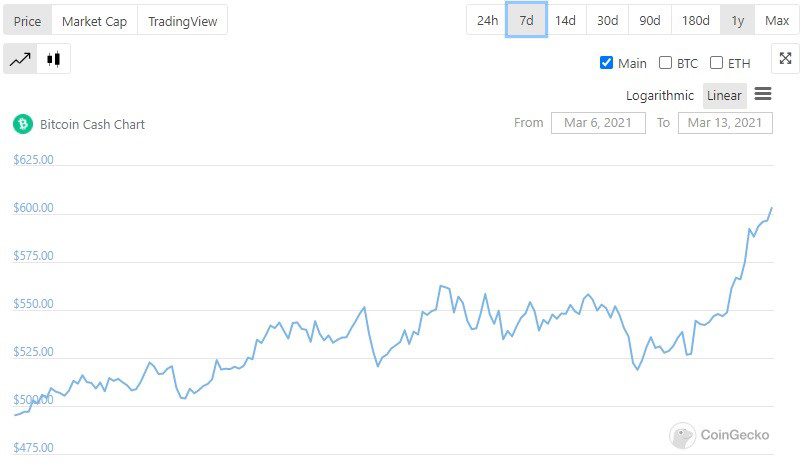The height and width of the screenshot is (468, 808).
Task: Switch to candlestick chart icon
Action: [x=53, y=60]
